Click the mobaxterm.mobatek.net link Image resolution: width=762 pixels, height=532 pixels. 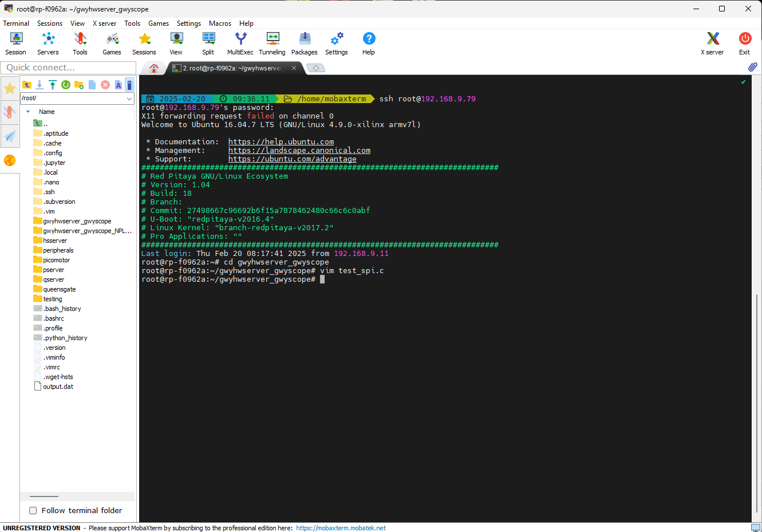click(341, 528)
